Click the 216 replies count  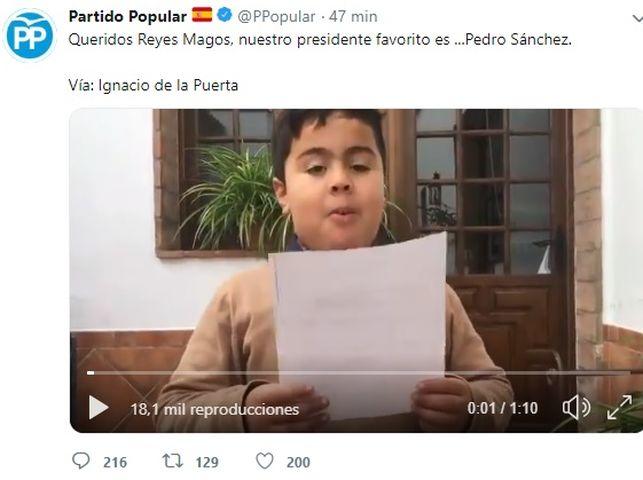coord(115,462)
